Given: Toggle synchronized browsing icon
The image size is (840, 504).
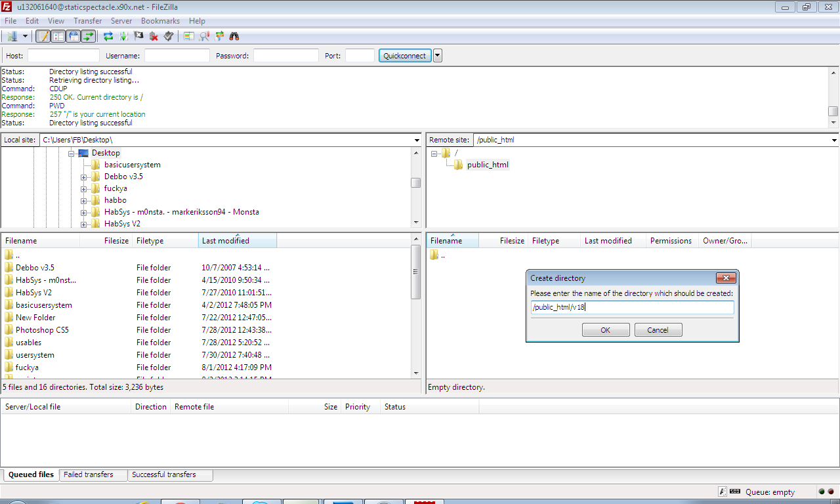Looking at the screenshot, I should (219, 36).
